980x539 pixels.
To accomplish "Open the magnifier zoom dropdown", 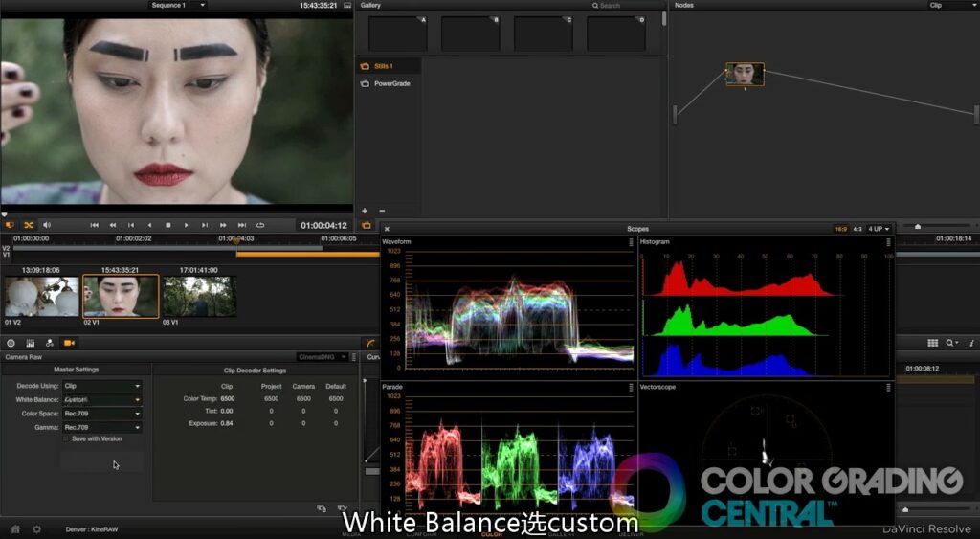I will [x=952, y=343].
